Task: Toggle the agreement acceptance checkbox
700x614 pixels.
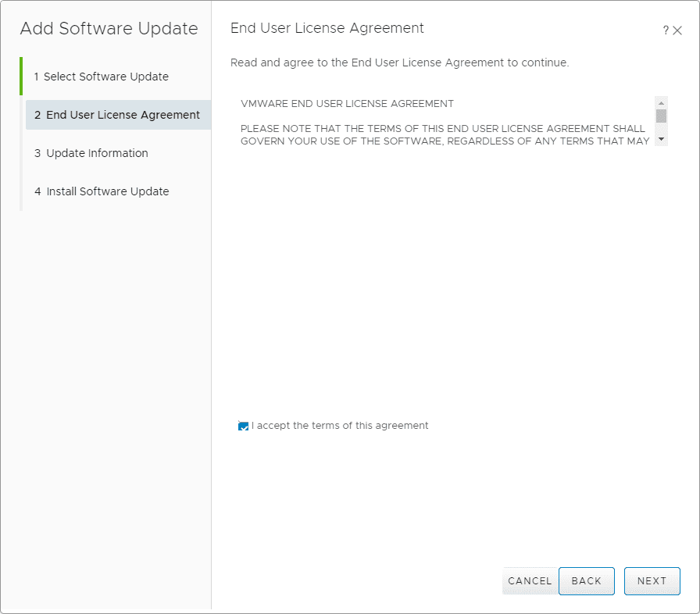Action: pos(243,426)
